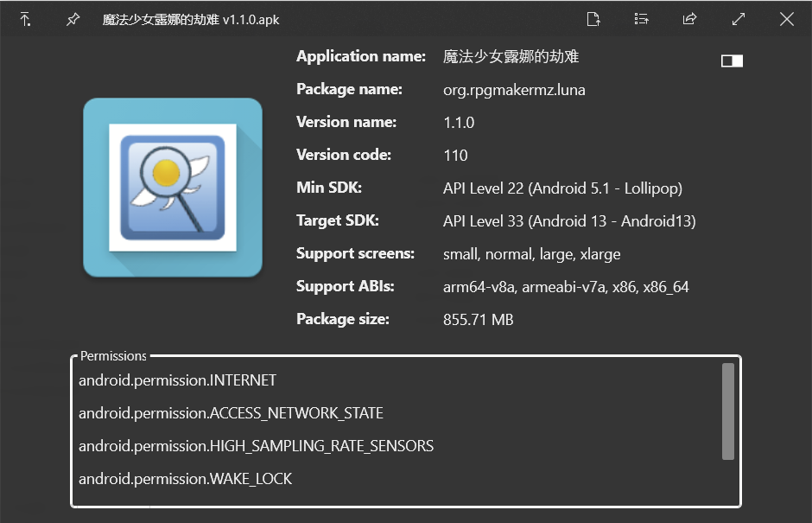Open the APK file with default app
The width and height of the screenshot is (812, 523).
pyautogui.click(x=593, y=19)
